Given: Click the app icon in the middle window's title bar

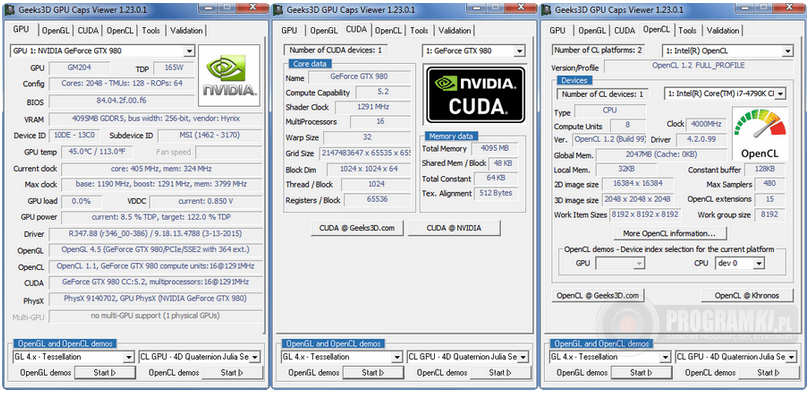Looking at the screenshot, I should click(278, 10).
